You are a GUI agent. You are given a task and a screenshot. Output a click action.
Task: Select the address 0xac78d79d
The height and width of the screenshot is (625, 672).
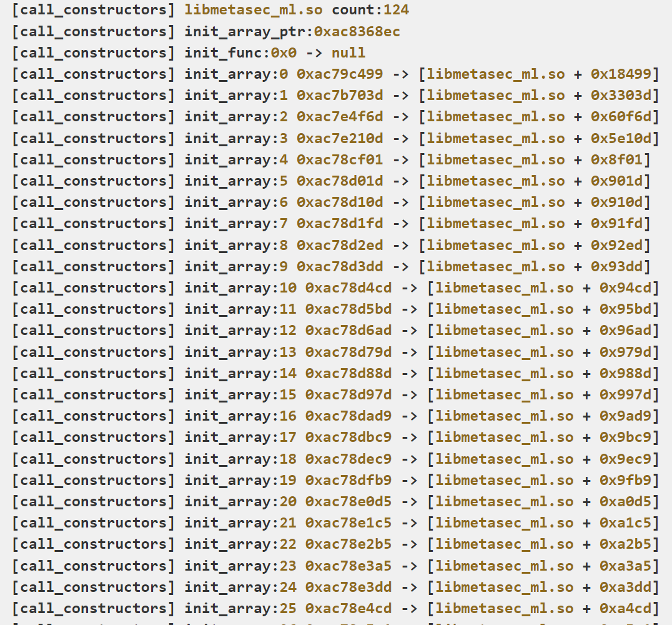(348, 352)
